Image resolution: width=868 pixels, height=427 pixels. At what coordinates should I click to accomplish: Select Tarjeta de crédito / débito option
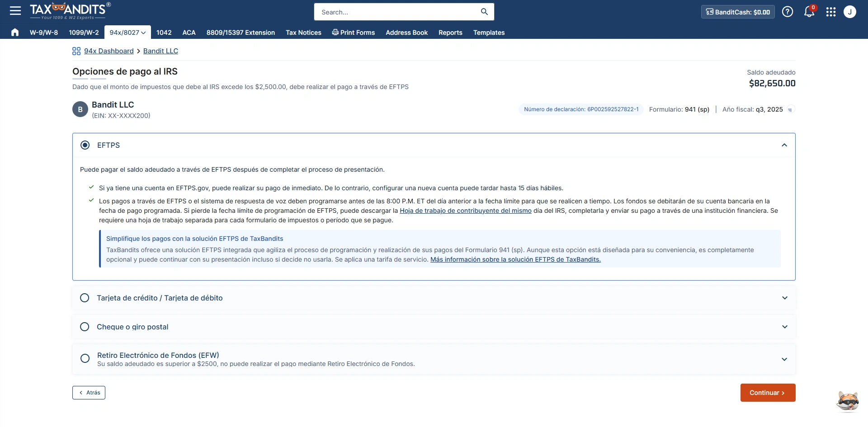click(x=85, y=298)
